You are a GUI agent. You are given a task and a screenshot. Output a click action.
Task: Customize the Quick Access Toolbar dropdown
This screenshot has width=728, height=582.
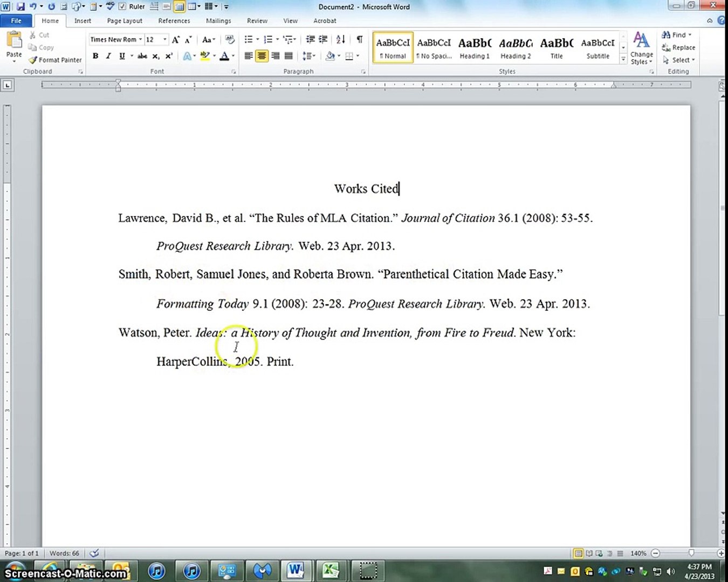tap(226, 6)
